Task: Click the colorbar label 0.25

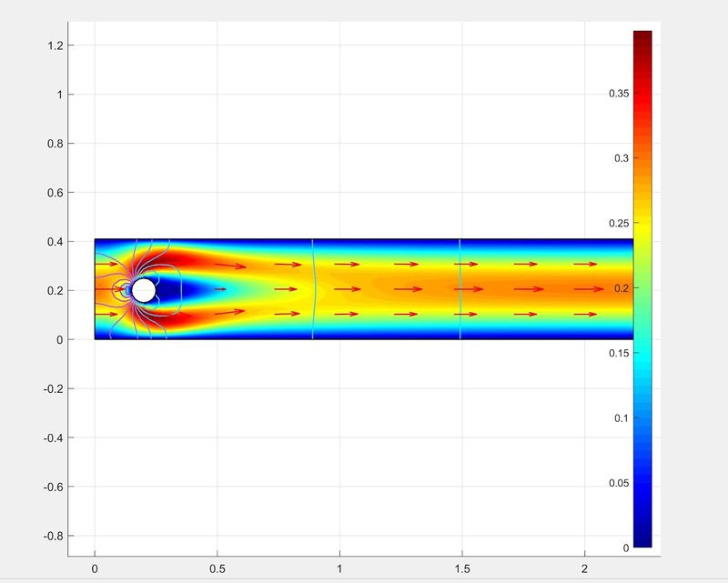Action: coord(619,223)
